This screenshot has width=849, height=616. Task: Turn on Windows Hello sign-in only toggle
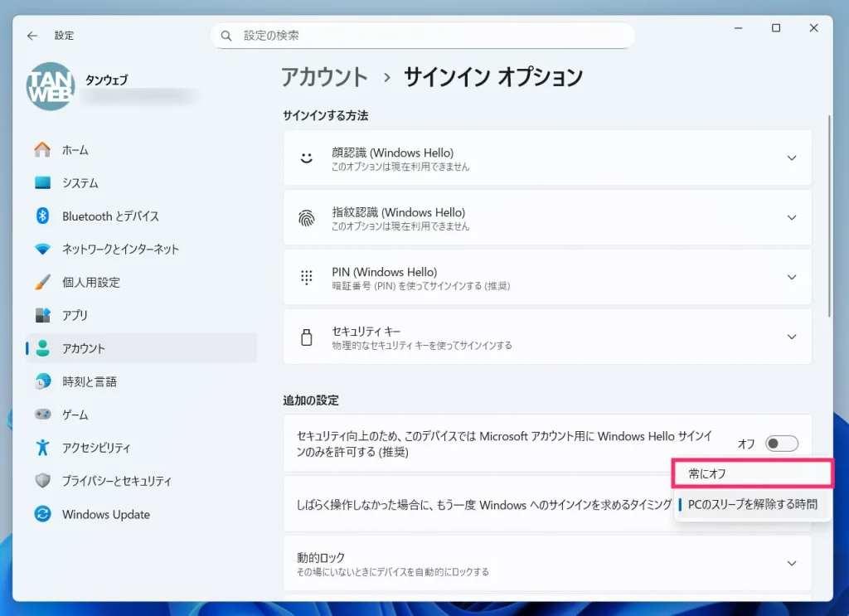[781, 444]
